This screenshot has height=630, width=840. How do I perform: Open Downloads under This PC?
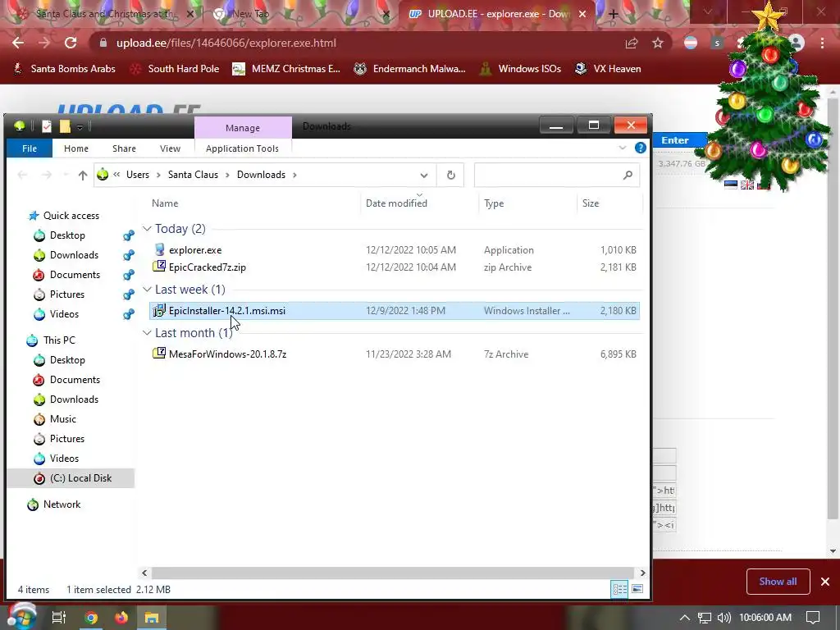(x=74, y=399)
